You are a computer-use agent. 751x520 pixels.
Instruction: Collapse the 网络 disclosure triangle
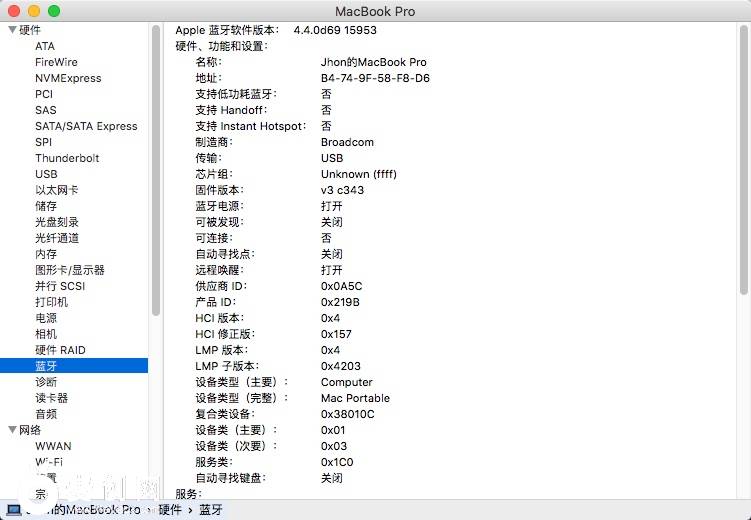click(x=12, y=430)
